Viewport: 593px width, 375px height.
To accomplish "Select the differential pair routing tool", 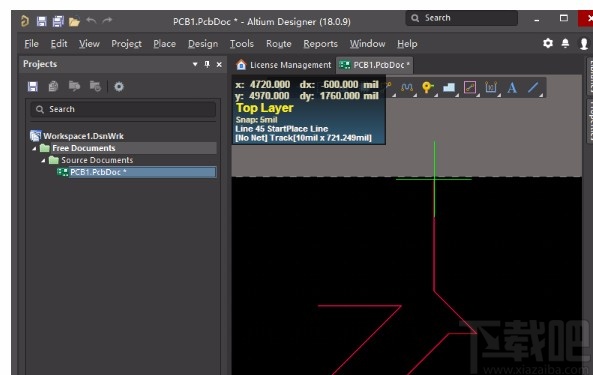I will (x=407, y=88).
